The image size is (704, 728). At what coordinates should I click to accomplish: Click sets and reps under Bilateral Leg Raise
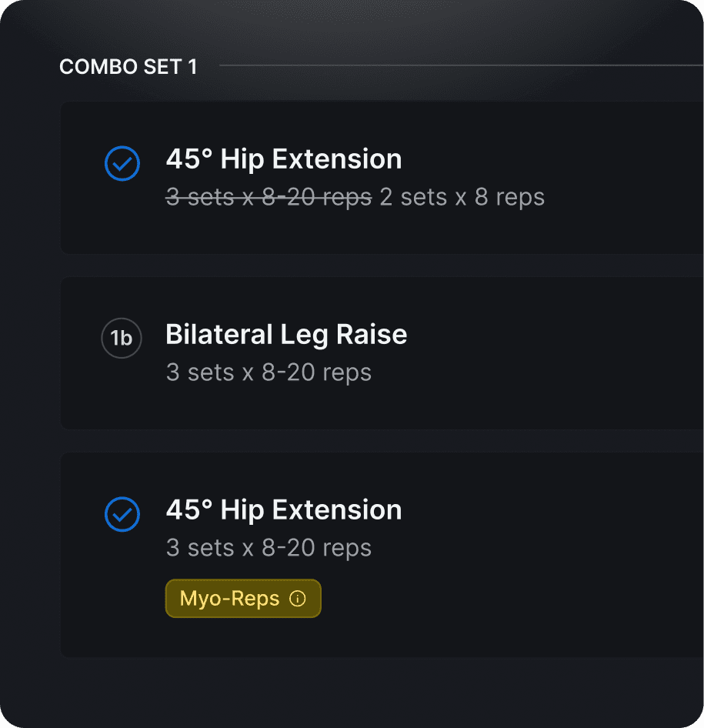(x=269, y=372)
